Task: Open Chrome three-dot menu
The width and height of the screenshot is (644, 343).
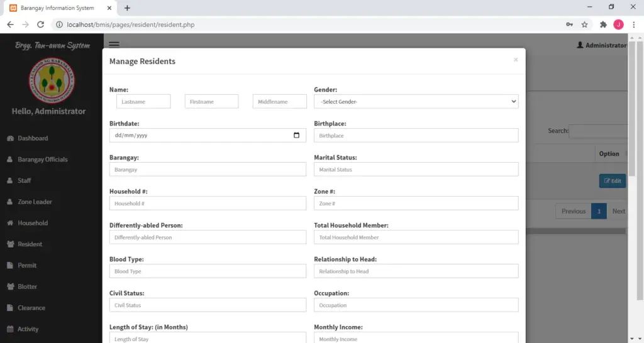Action: tap(634, 24)
